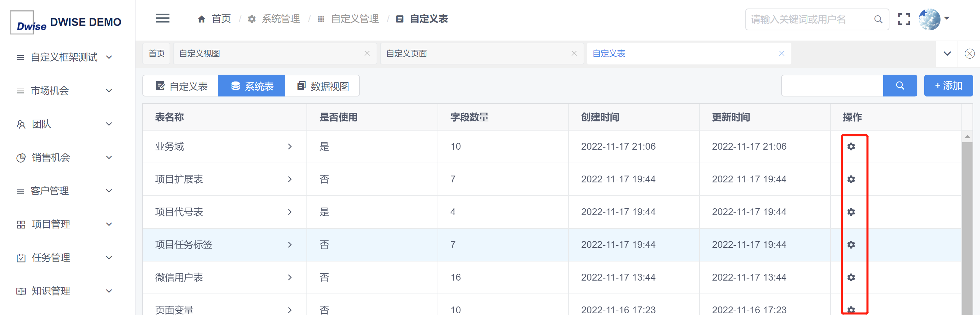Open settings gear for 微信用户表 row

tap(851, 277)
